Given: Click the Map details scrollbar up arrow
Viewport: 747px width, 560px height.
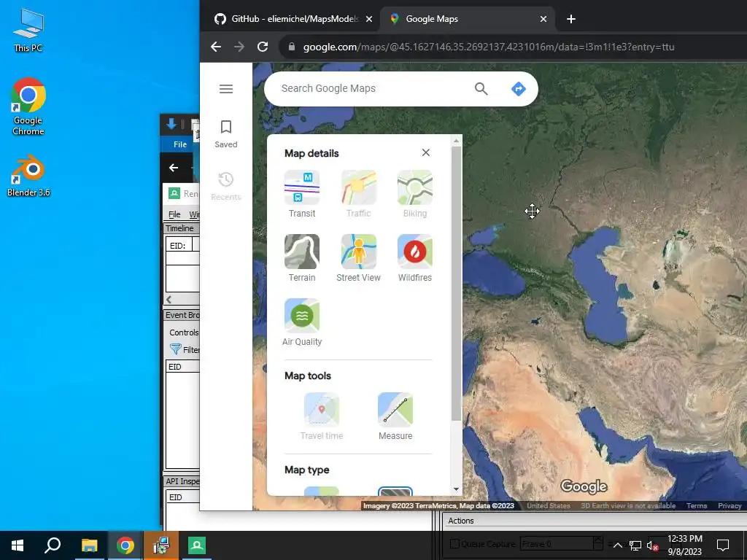Looking at the screenshot, I should (457, 141).
